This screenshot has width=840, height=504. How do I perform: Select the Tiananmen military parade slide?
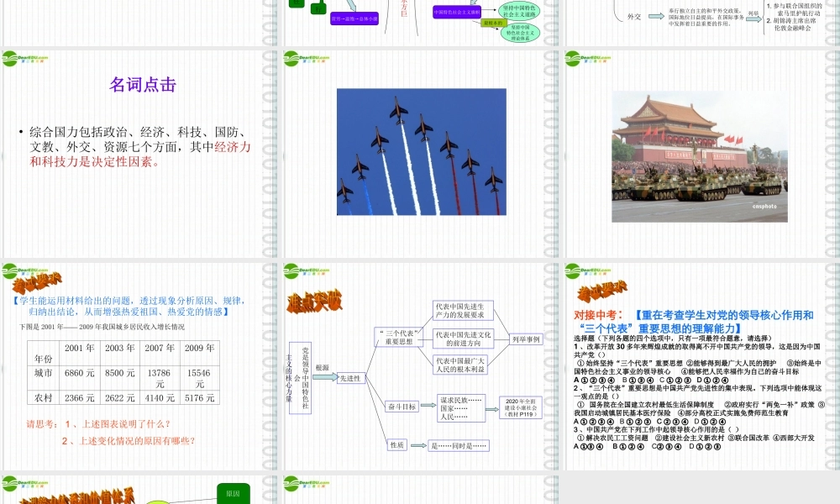(x=702, y=155)
